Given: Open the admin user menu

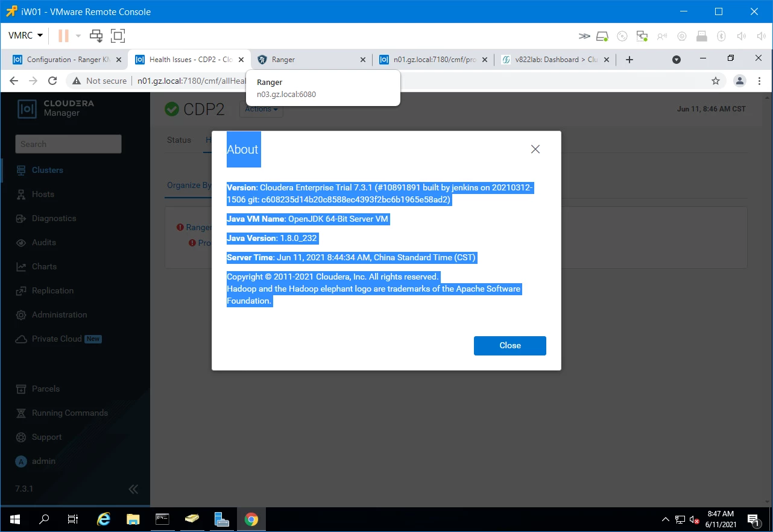Looking at the screenshot, I should tap(36, 461).
